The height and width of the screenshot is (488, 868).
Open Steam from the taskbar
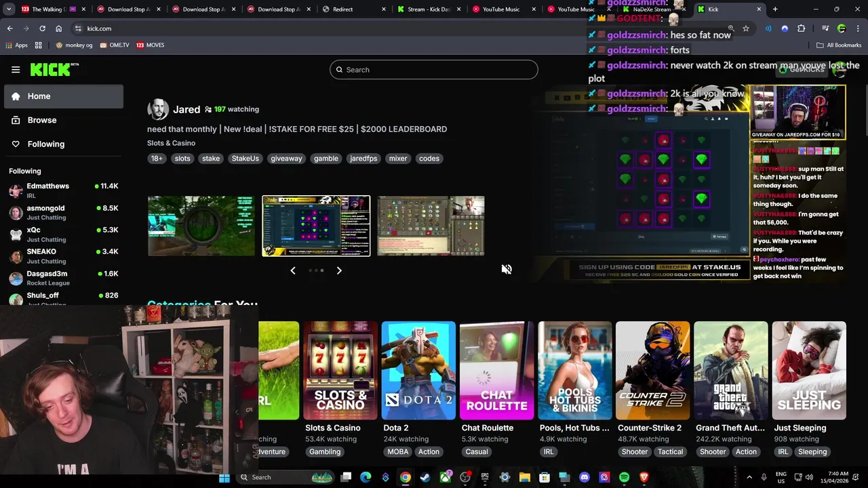(425, 477)
